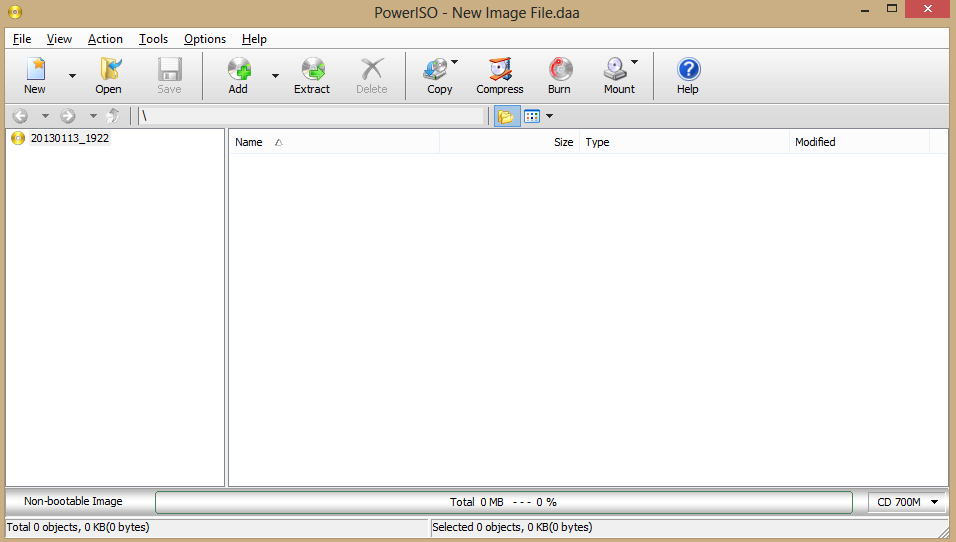Open the Help menu
This screenshot has width=956, height=542.
(x=254, y=39)
